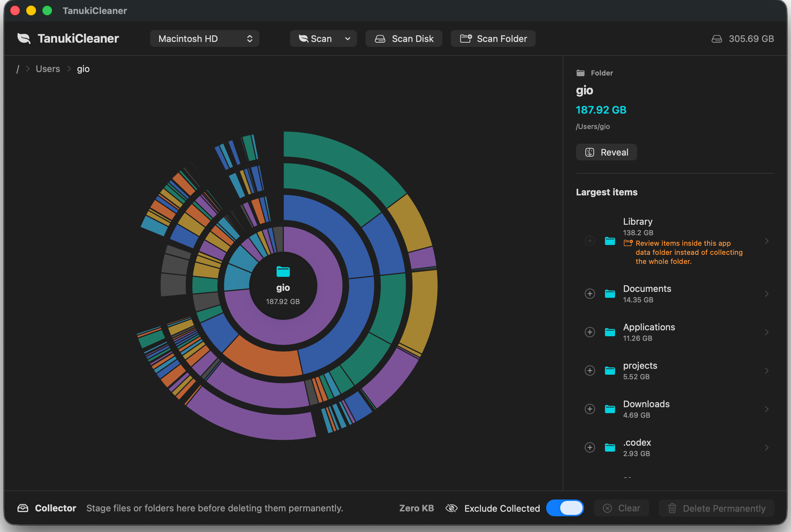
Task: Click the gio folder icon at chart center
Action: click(283, 272)
